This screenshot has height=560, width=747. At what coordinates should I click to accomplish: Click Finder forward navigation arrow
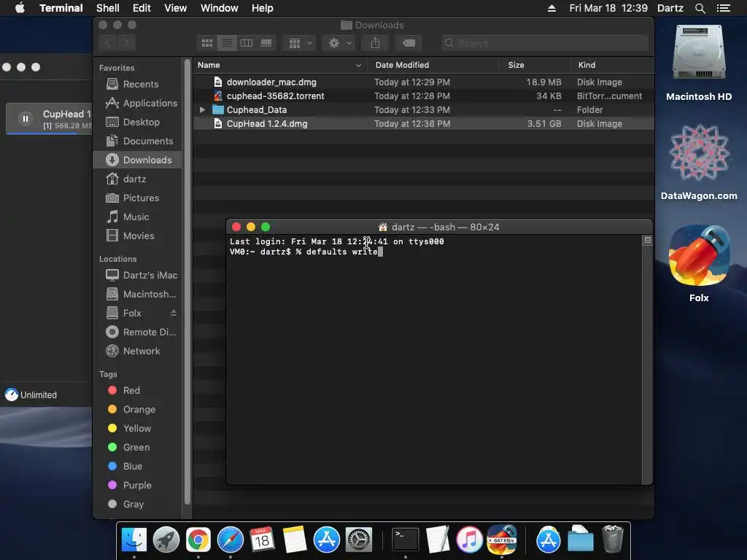[126, 43]
